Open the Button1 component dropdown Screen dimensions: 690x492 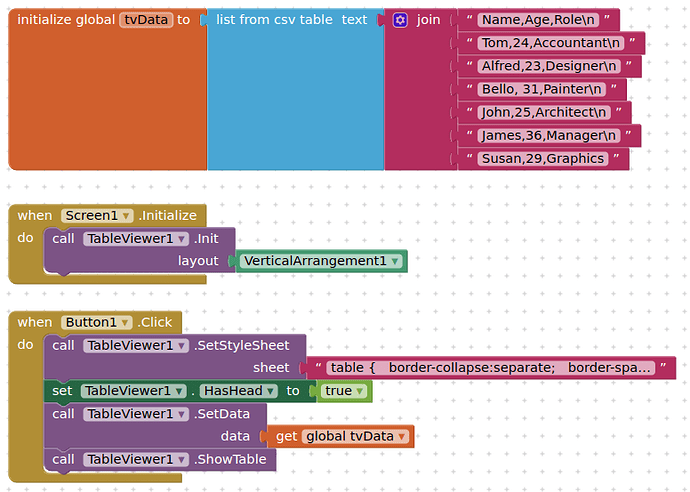[x=96, y=323]
